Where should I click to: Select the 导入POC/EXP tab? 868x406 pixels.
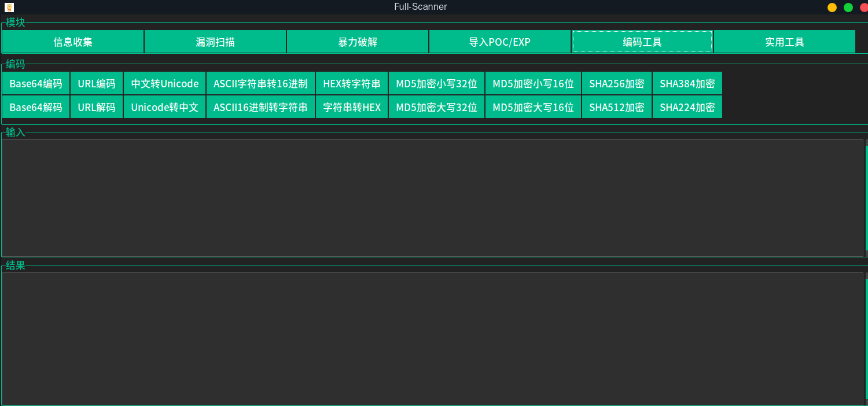click(x=499, y=42)
